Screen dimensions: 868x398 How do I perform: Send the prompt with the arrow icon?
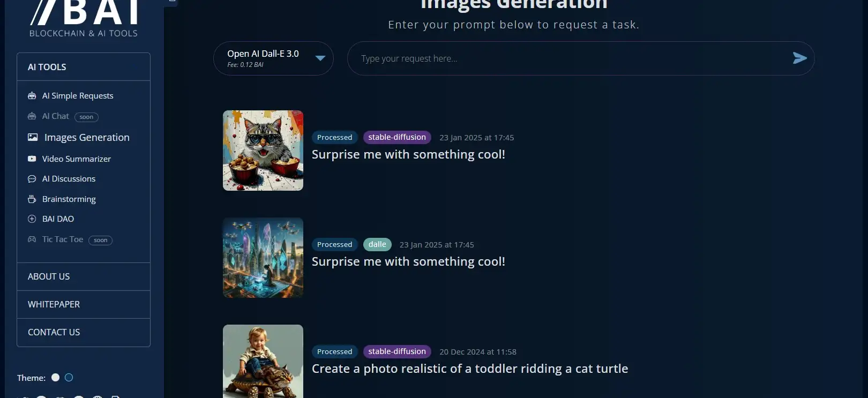(x=799, y=58)
